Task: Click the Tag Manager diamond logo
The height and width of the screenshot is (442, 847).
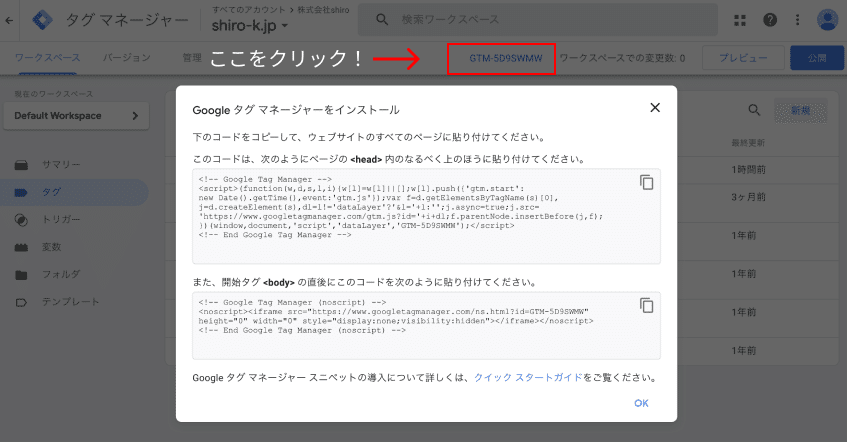Action: [x=42, y=20]
